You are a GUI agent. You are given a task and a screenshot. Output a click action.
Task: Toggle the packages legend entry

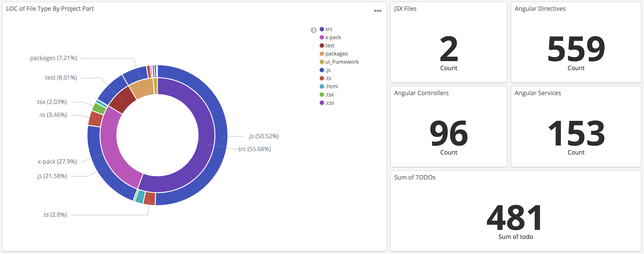pos(336,54)
